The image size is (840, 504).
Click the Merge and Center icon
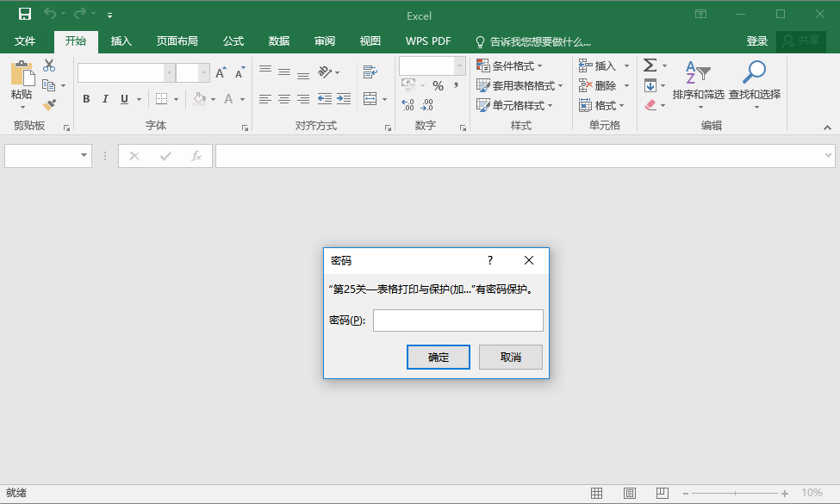pos(370,99)
